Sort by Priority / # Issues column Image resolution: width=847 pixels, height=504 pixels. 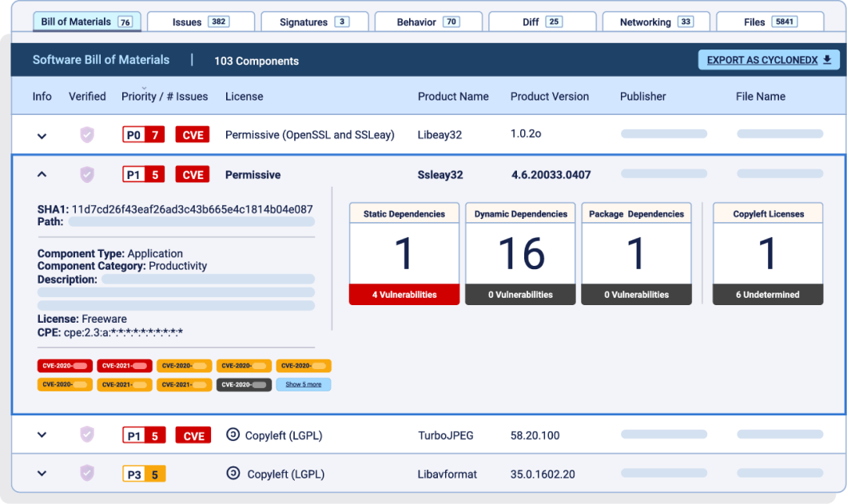tap(165, 96)
